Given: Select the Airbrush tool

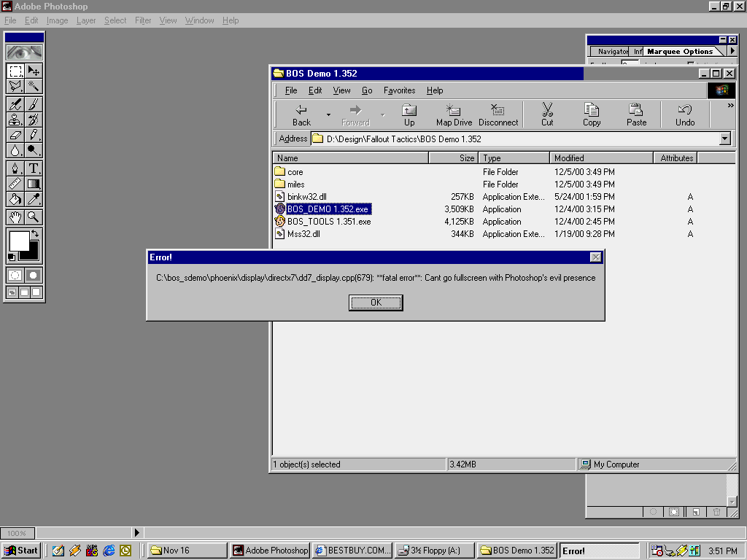Looking at the screenshot, I should [16, 104].
